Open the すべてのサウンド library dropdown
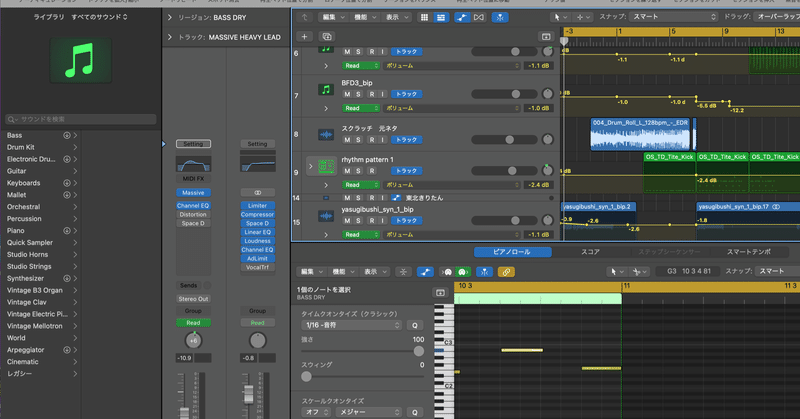800x419 pixels. click(99, 17)
